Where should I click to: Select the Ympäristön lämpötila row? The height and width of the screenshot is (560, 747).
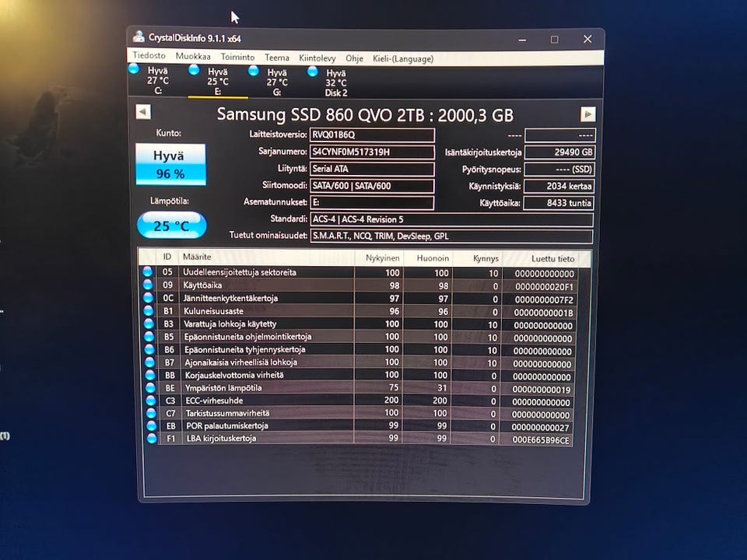(x=359, y=387)
